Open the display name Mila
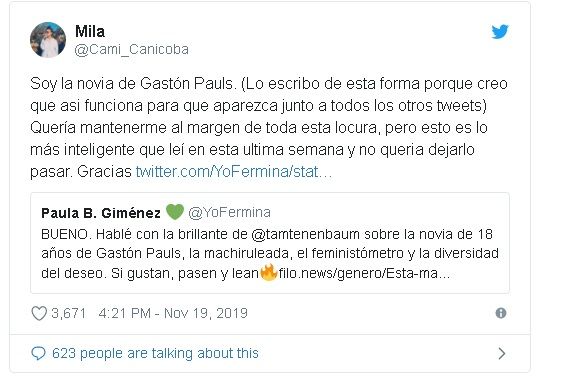577x391 pixels. pos(90,31)
